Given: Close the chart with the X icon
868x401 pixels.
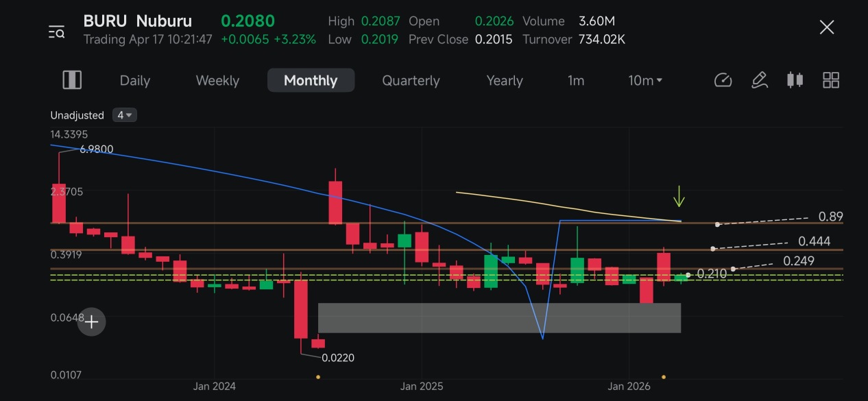Looking at the screenshot, I should pyautogui.click(x=827, y=27).
